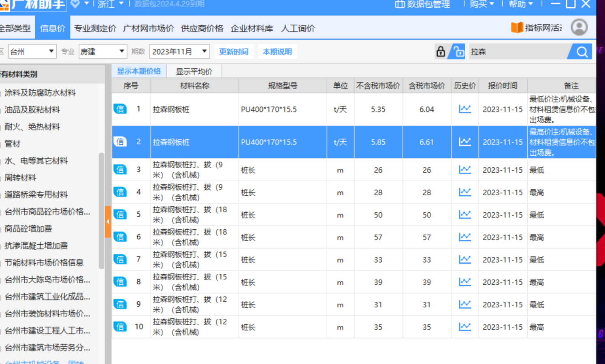Image resolution: width=605 pixels, height=364 pixels.
Task: Switch to the 人工询价 tab
Action: 298,28
